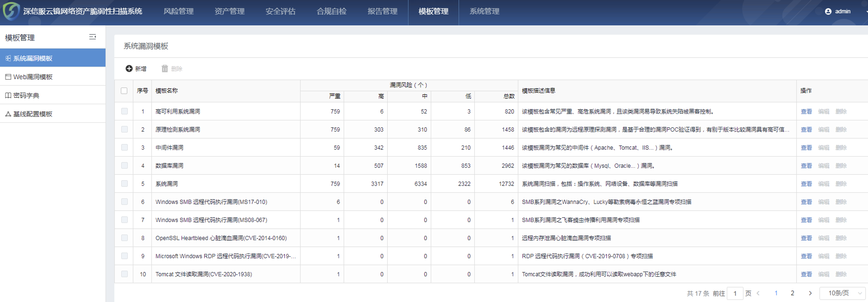
Task: Click the 新增 button
Action: pyautogui.click(x=136, y=68)
